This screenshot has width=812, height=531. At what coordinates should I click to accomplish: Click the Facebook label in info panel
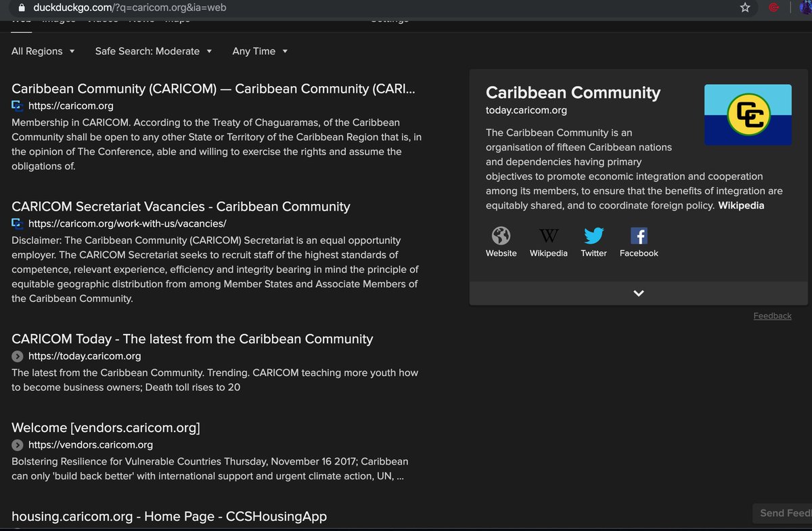coord(639,253)
